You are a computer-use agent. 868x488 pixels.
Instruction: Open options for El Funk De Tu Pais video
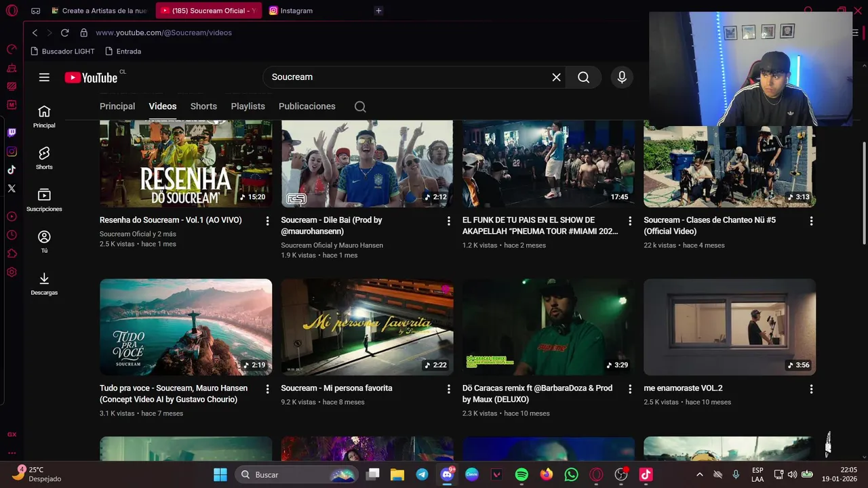pos(630,221)
